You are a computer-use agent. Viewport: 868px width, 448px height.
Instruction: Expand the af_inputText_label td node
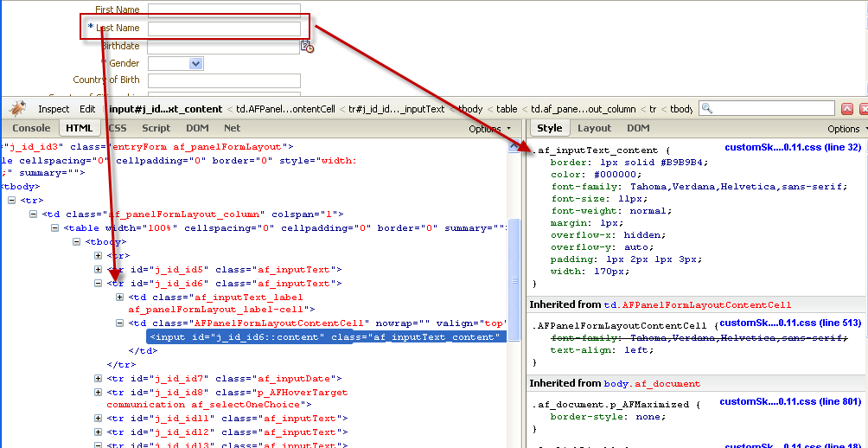119,297
